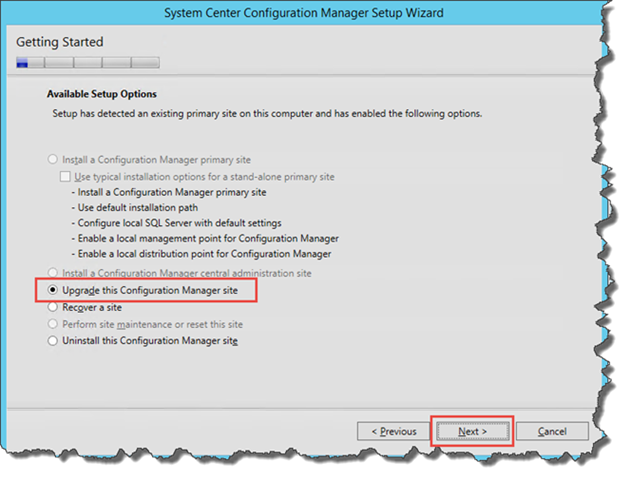
Task: Check 'Use typical installation options' checkbox
Action: click(65, 177)
